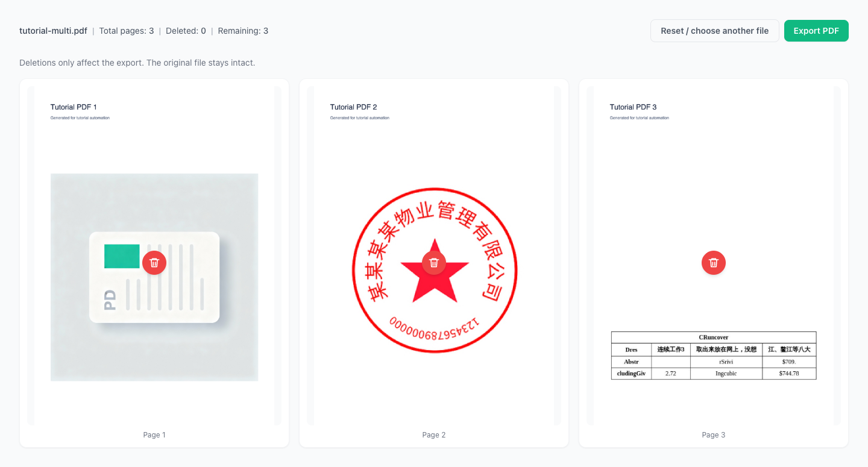Click the Deleted: 0 counter in the header

186,30
